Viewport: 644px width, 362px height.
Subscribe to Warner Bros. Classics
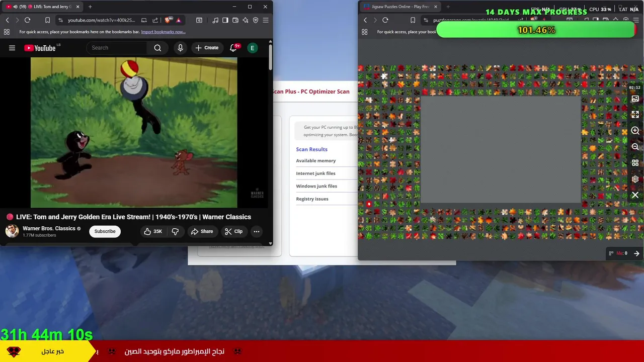[x=105, y=231]
